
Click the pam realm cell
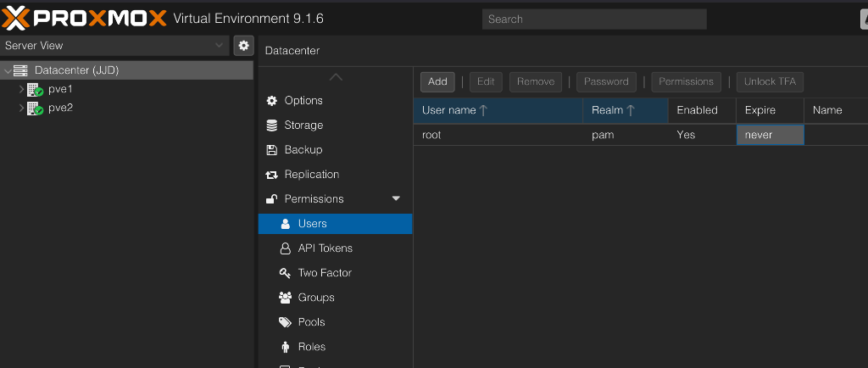pyautogui.click(x=625, y=135)
